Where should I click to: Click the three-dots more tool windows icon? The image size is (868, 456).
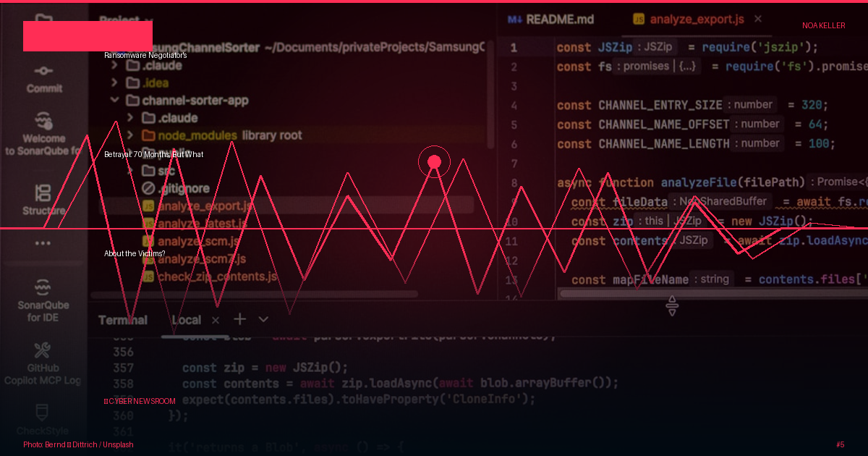(x=43, y=243)
